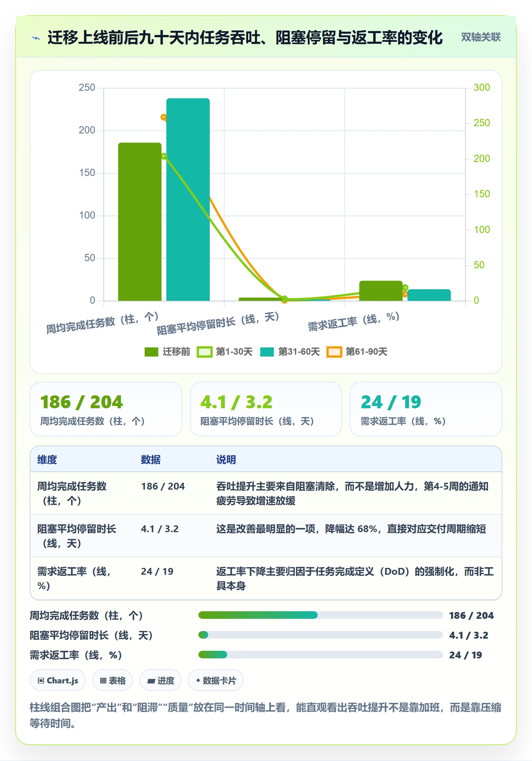Click the progress bar for 需求返工率
The image size is (532, 761).
320,655
